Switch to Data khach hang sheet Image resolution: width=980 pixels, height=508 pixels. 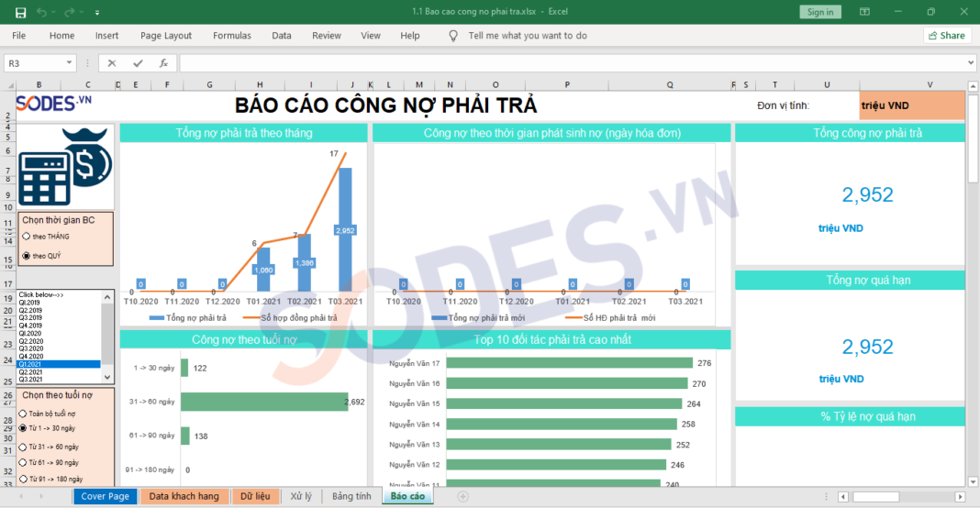click(x=184, y=496)
